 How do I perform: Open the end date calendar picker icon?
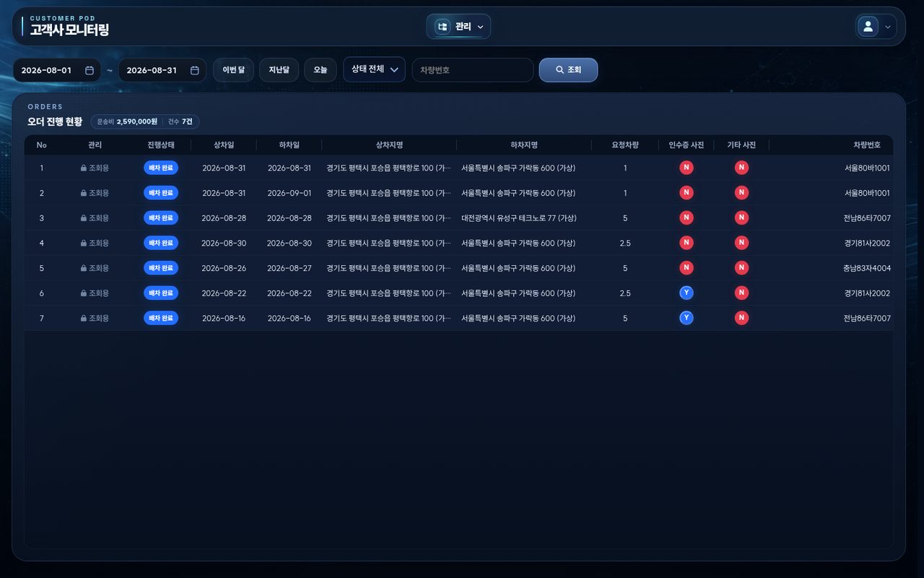(195, 70)
